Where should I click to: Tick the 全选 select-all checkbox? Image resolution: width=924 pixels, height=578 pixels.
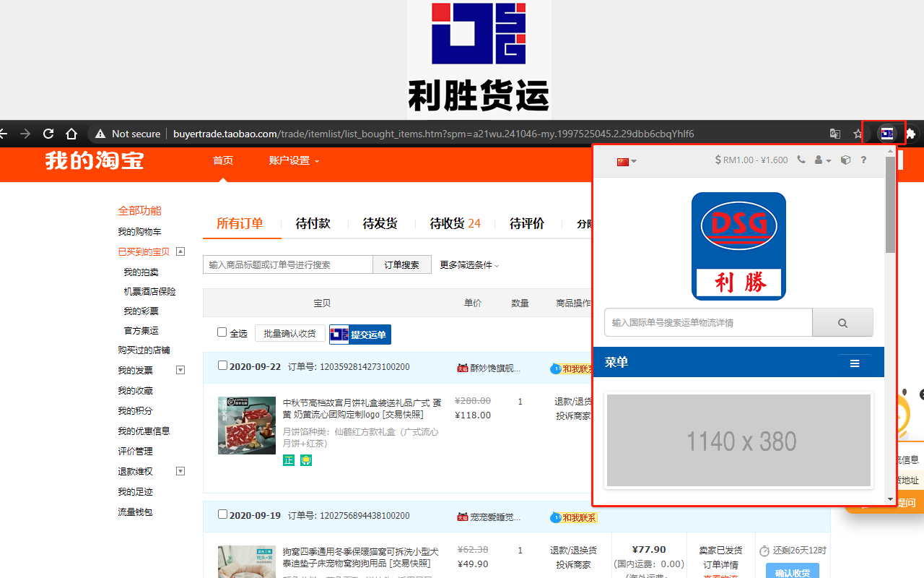coord(222,332)
